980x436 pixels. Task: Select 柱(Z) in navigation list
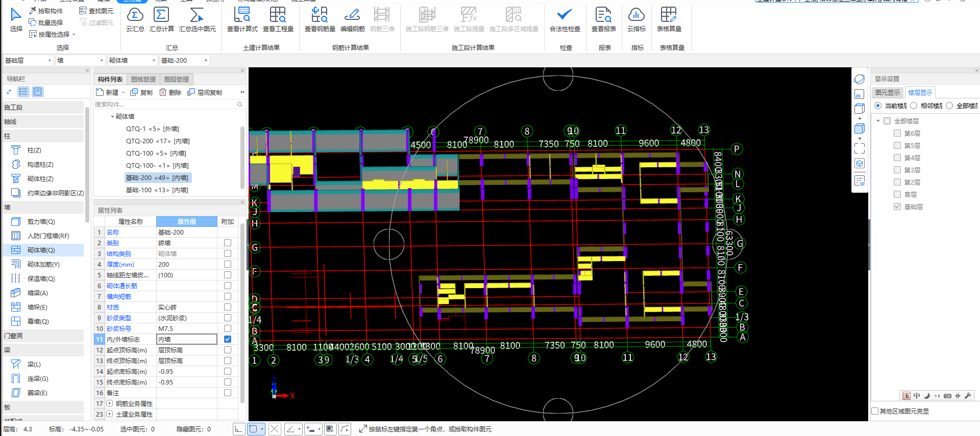(34, 150)
